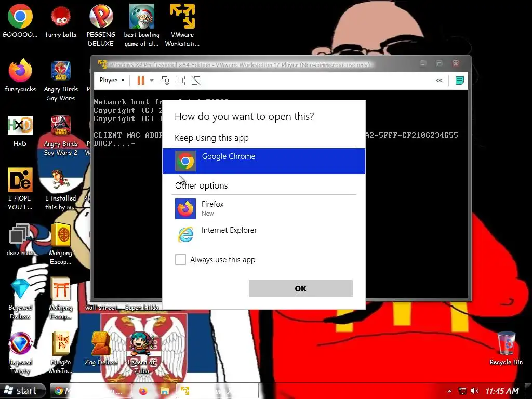Click the network tray icon
Image resolution: width=532 pixels, height=399 pixels.
click(x=462, y=391)
